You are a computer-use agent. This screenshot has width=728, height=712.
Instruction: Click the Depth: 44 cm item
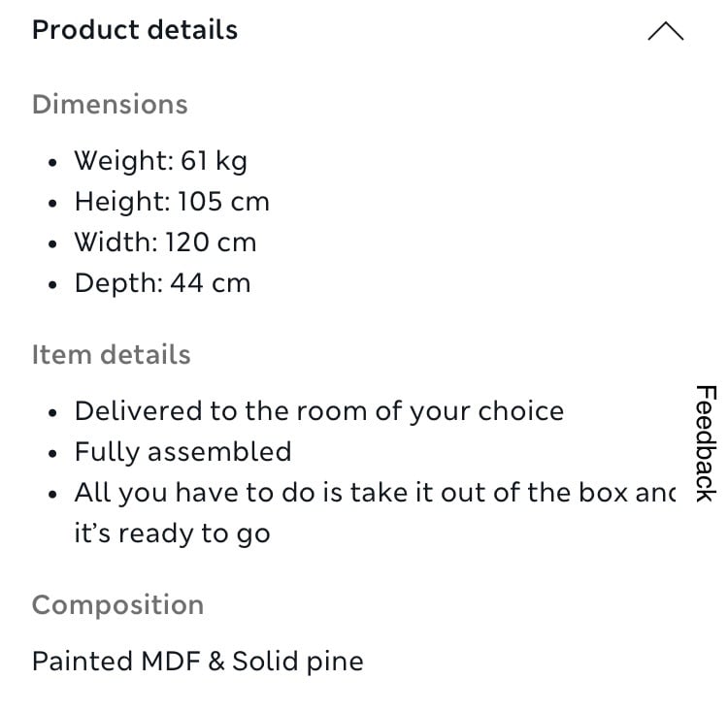point(162,283)
